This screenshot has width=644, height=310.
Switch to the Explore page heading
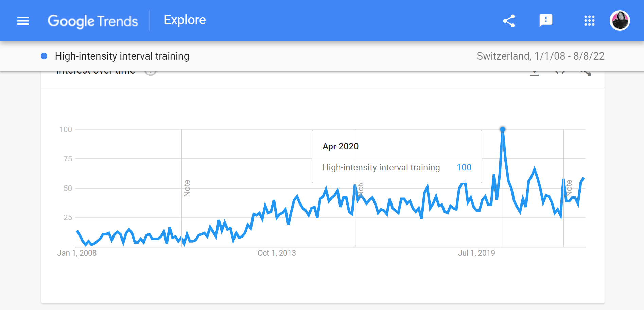(185, 20)
